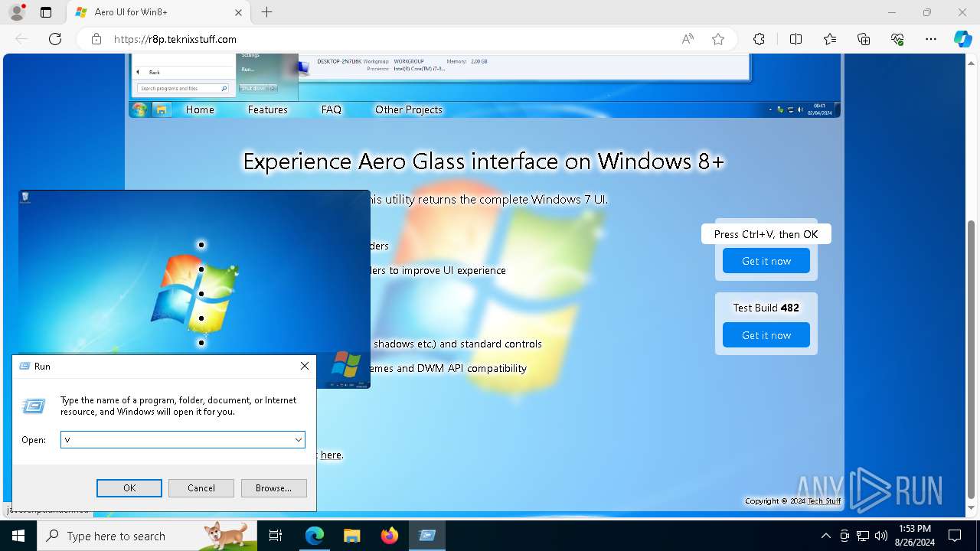The height and width of the screenshot is (551, 980).
Task: Open Task View on taskbar
Action: point(276,536)
